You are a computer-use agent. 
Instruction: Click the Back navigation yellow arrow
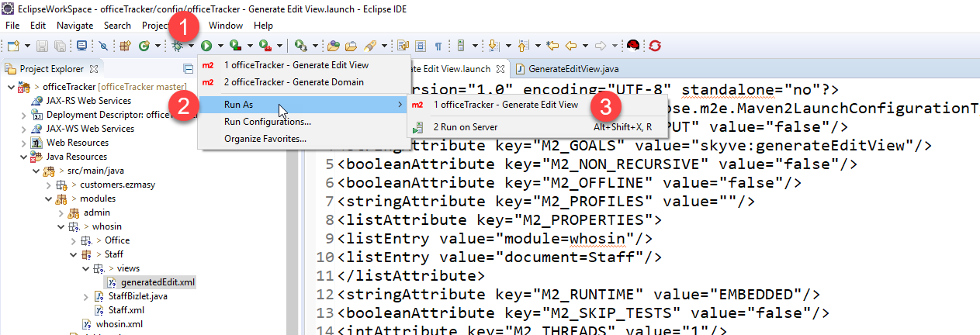(570, 46)
